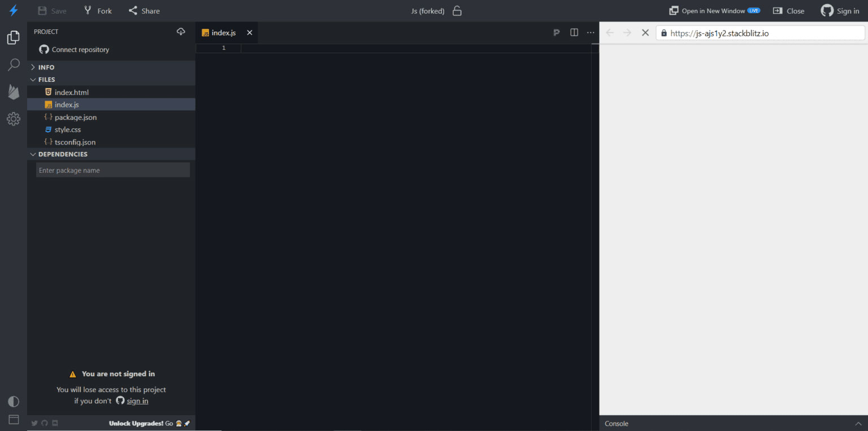Click the Enter package name field

[113, 170]
